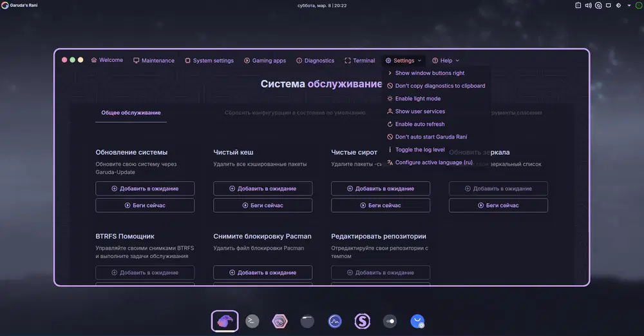
Task: Run Чистый кеш now
Action: pos(263,205)
